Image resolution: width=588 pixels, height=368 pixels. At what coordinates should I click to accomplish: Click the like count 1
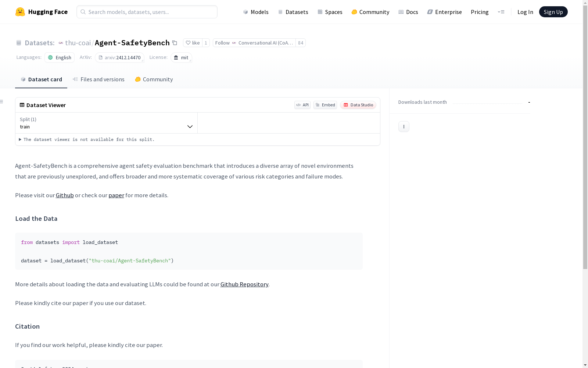[206, 43]
